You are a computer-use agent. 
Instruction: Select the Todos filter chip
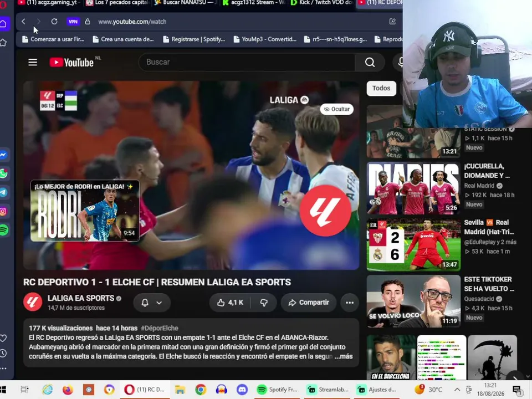(x=381, y=88)
